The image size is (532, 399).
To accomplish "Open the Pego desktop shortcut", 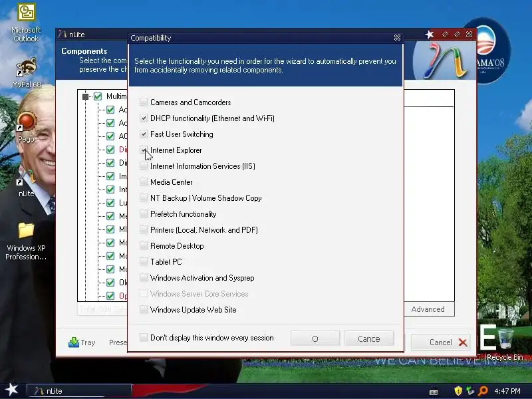I will tap(26, 127).
